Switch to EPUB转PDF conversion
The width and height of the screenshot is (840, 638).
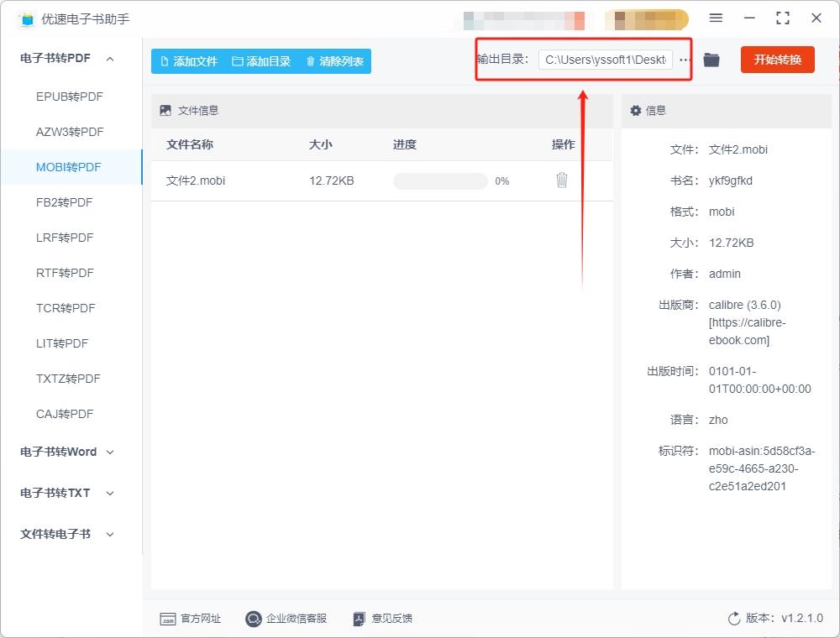click(71, 97)
